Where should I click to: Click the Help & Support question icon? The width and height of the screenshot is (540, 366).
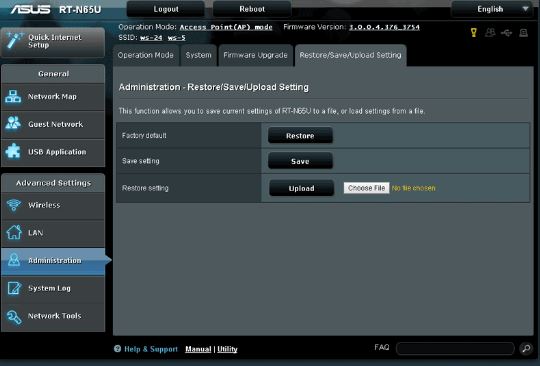(x=117, y=349)
